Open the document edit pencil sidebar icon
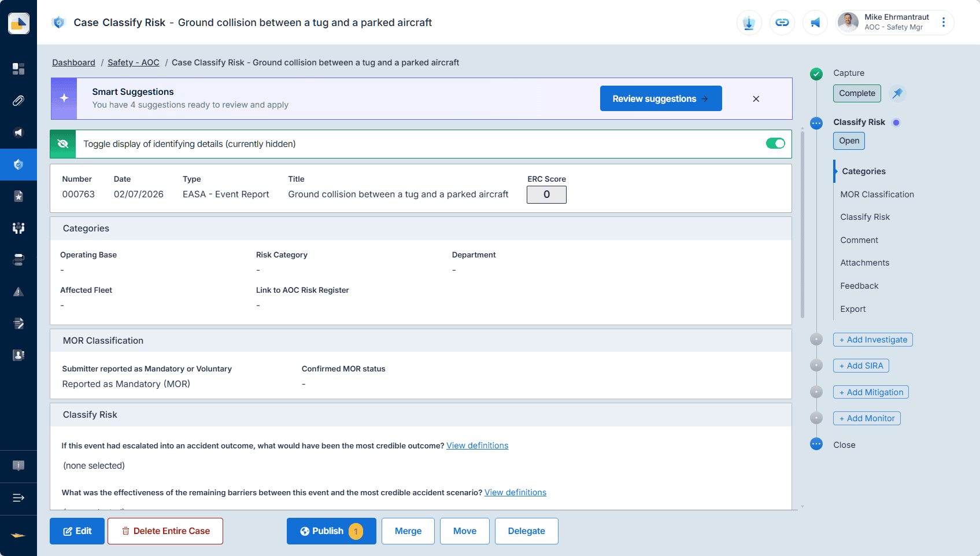The image size is (980, 556). tap(19, 323)
